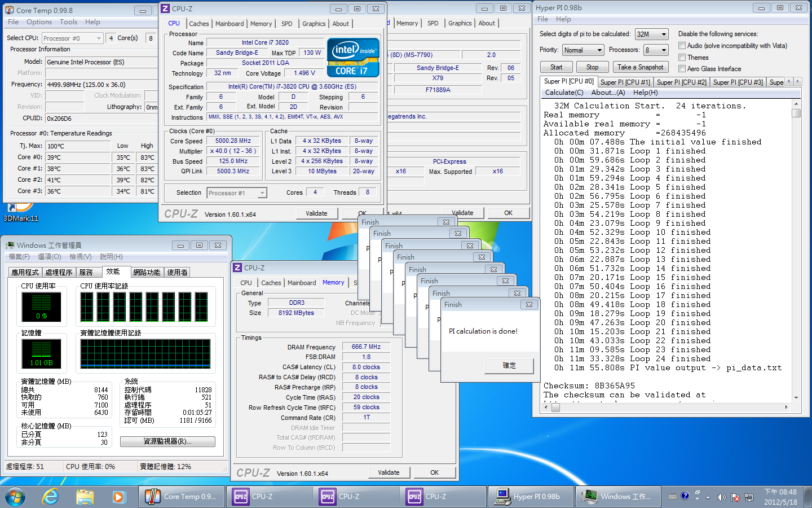Screen dimensions: 812x508
Task: Launch Internet Explorer from the taskbar
Action: point(51,497)
